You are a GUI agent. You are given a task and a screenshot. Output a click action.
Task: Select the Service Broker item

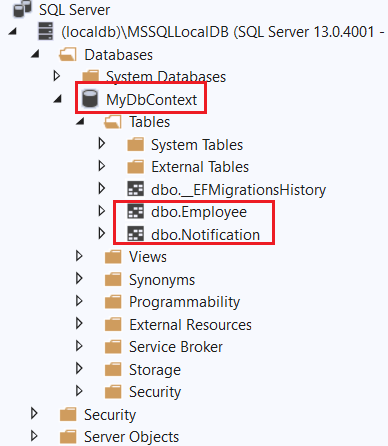(x=176, y=347)
